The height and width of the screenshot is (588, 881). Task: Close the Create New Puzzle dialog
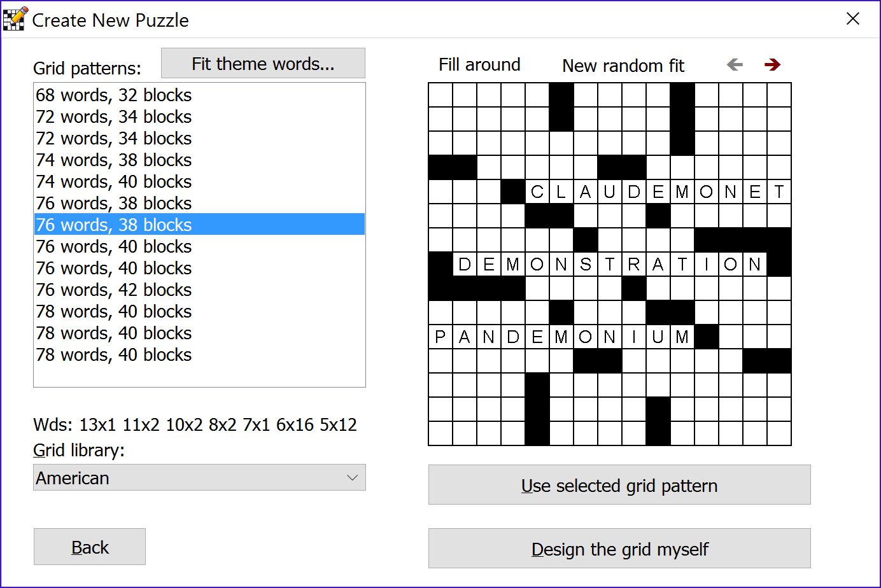coord(853,18)
